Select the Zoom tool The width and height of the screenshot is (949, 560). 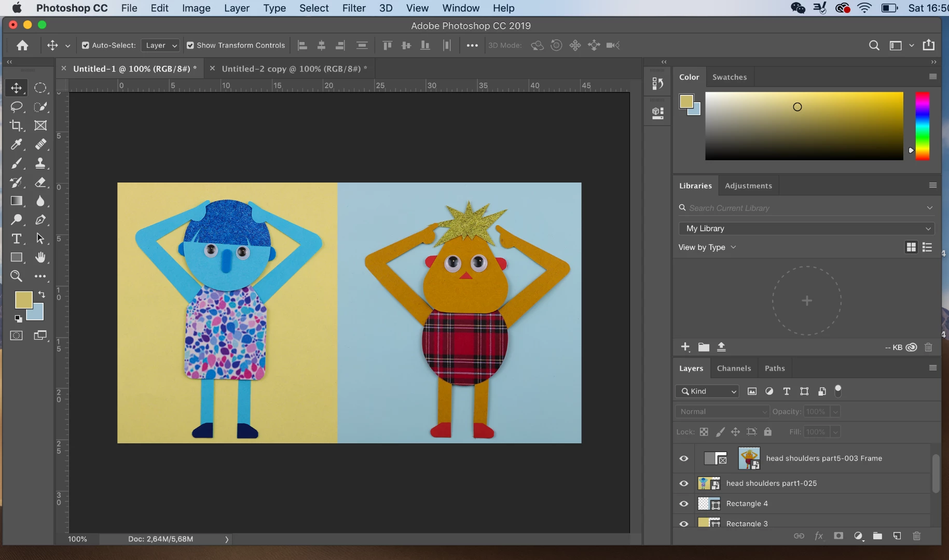point(16,276)
